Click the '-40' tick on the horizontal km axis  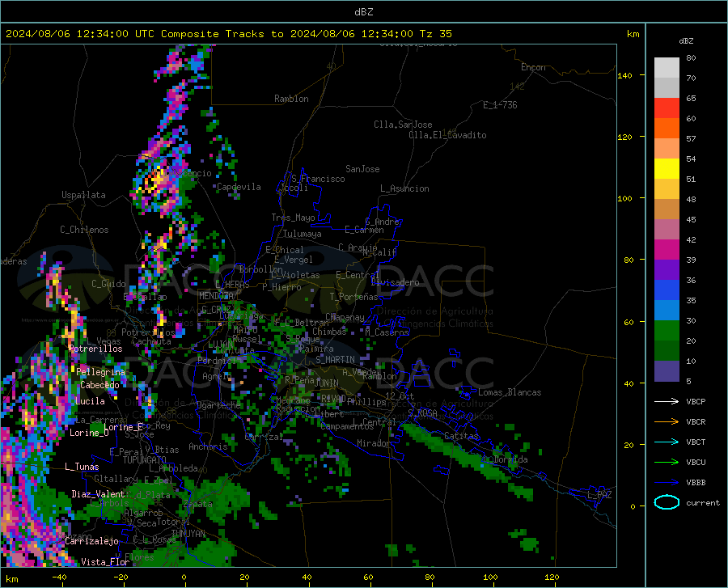59,577
